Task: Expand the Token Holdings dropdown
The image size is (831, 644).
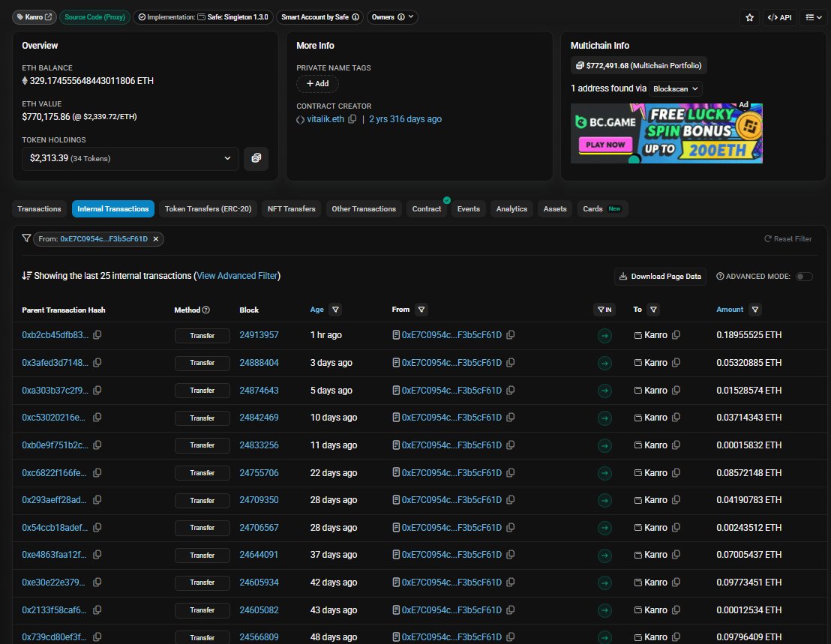Action: 130,158
